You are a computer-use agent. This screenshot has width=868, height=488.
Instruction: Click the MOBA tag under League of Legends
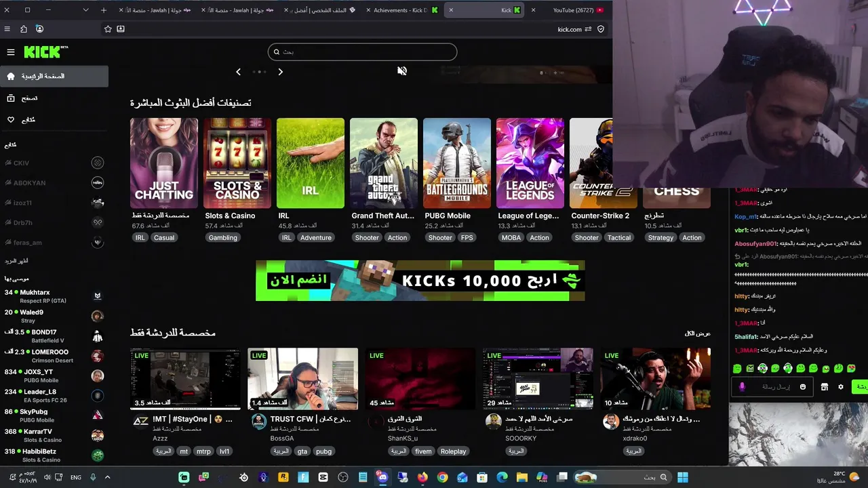pyautogui.click(x=511, y=238)
